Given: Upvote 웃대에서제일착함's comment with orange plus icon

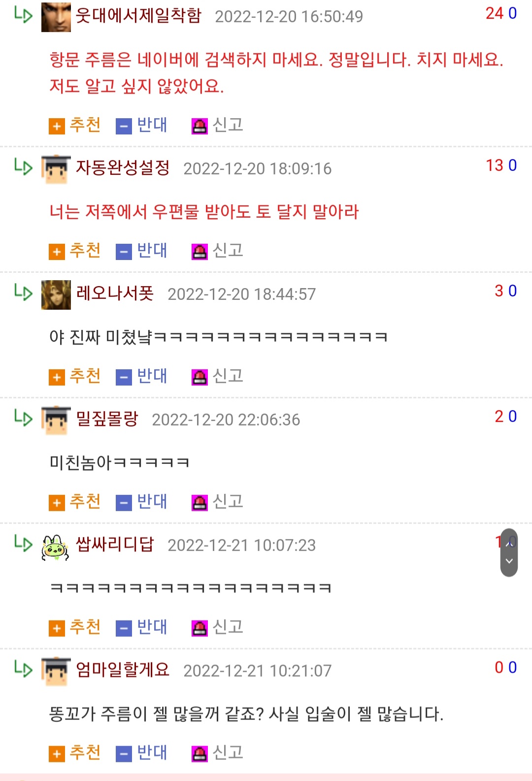Looking at the screenshot, I should click(57, 126).
